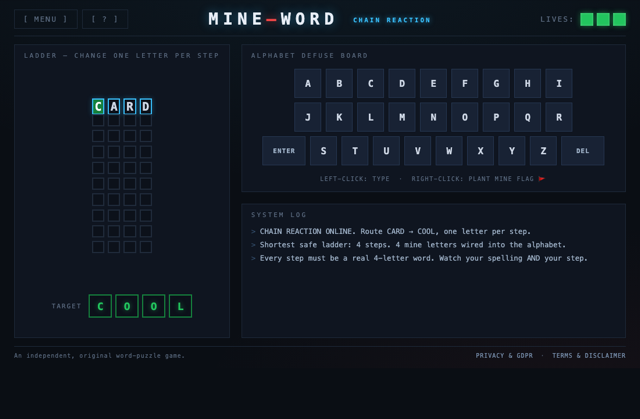Tap the letter N key
The image size is (640, 419).
433,117
